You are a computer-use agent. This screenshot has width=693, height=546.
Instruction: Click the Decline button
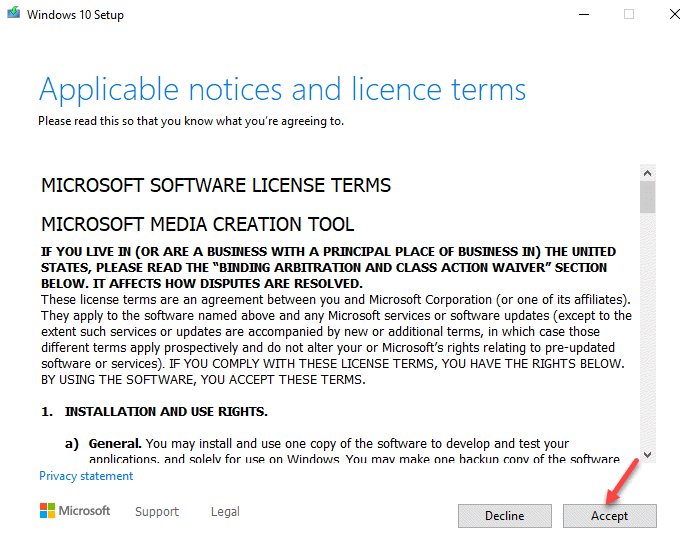click(505, 515)
